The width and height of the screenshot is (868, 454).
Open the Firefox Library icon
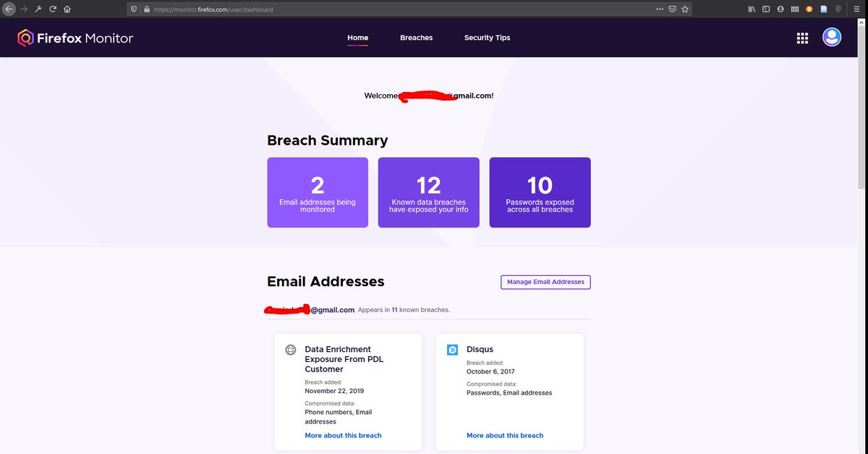[751, 9]
